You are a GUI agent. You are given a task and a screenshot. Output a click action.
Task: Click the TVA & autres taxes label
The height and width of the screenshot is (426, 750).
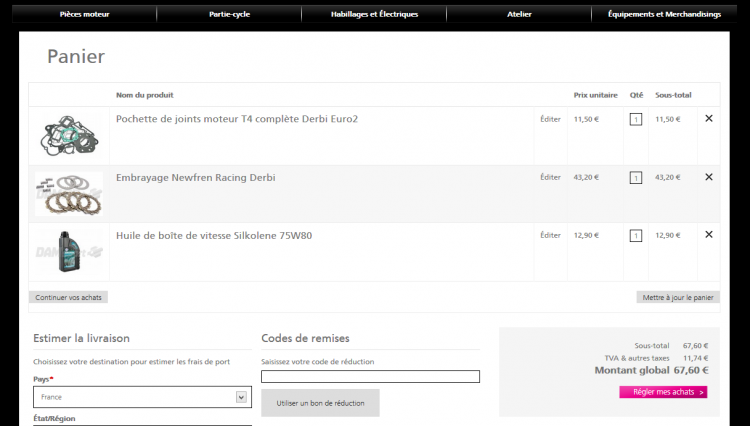[637, 358]
